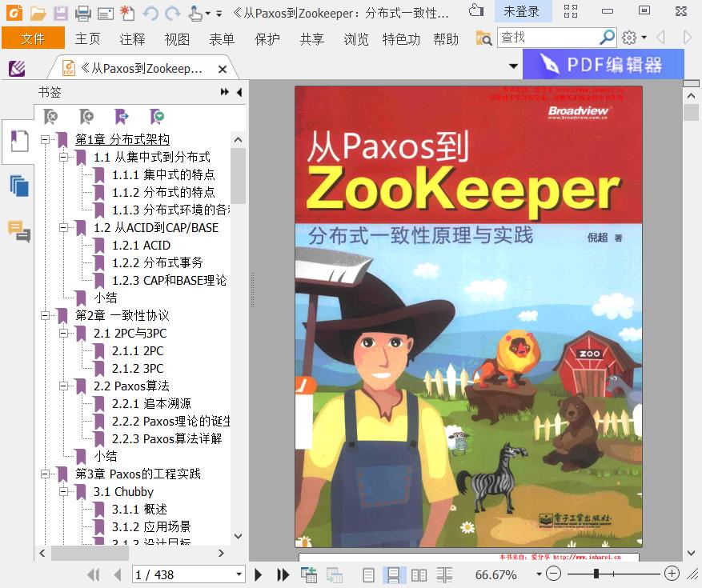Screen dimensions: 702x588
Task: Collapse the 第3章 Paxos的工程实践 node
Action: 45,474
